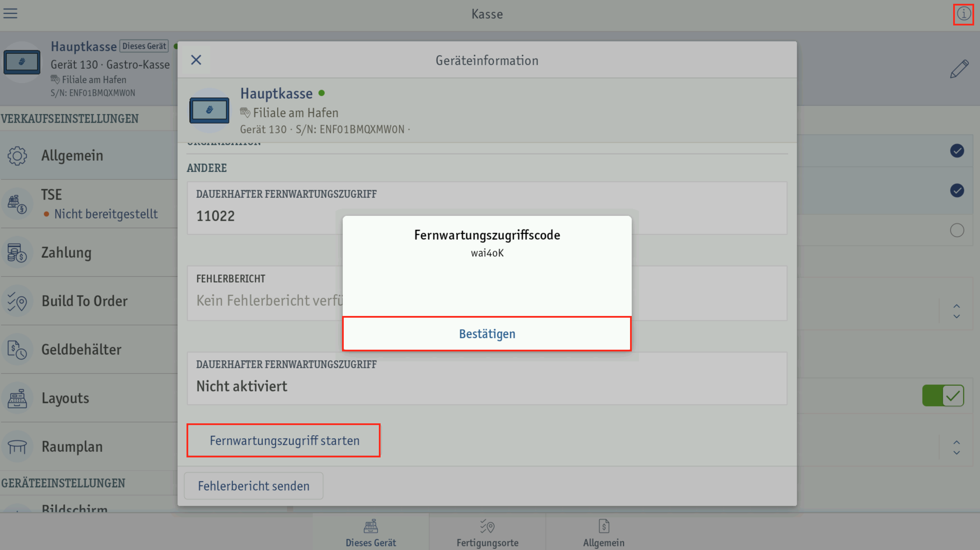Image resolution: width=980 pixels, height=550 pixels.
Task: Switch to Fertigungsorte tab
Action: [x=487, y=532]
